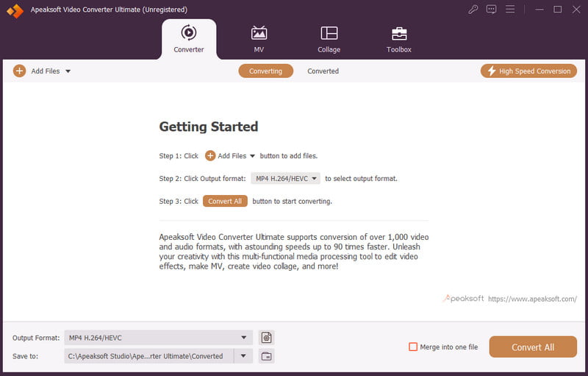Open the Output Format dropdown
Viewport: 588px width, 376px height.
click(158, 338)
